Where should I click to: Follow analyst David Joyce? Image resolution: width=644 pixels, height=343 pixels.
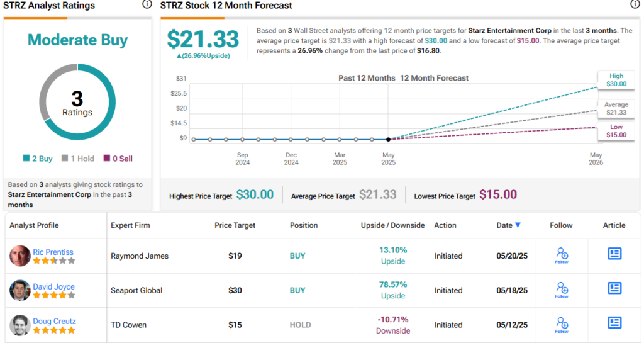(x=562, y=290)
